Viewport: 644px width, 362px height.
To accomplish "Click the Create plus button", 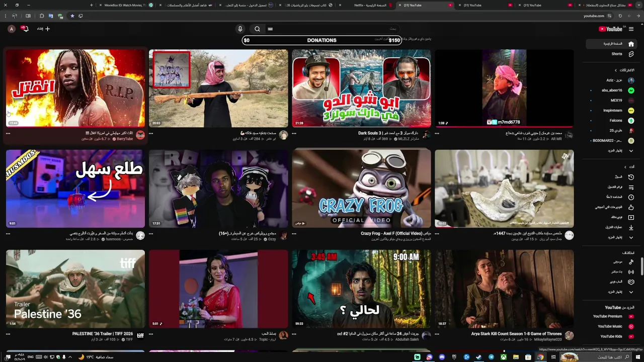I will 44,29.
